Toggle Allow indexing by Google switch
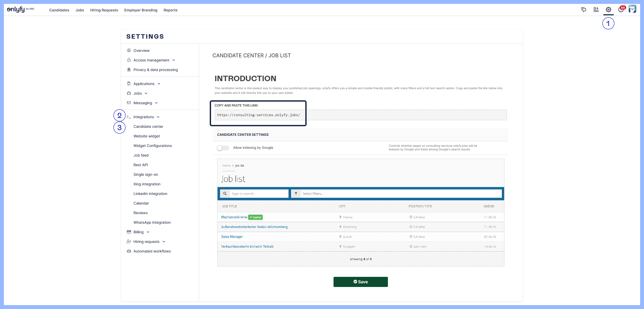The image size is (644, 309). coord(223,148)
